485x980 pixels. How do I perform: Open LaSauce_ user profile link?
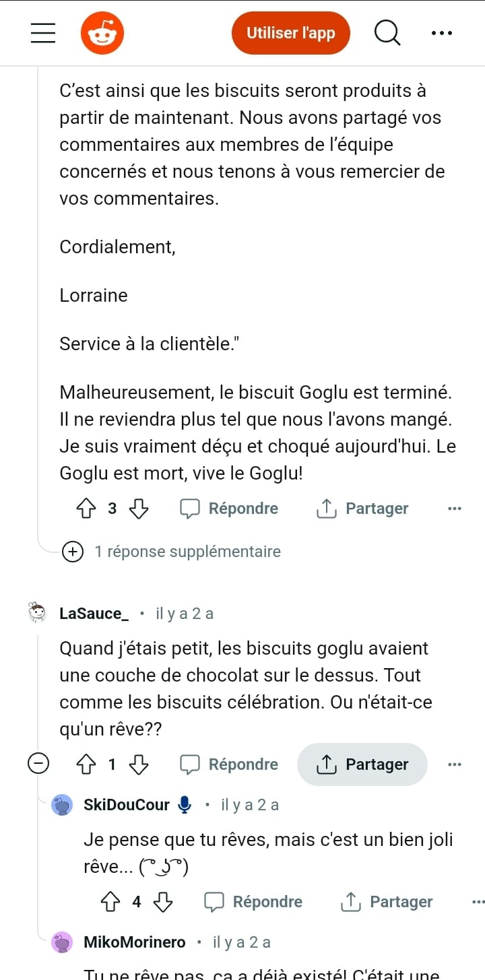click(x=94, y=614)
